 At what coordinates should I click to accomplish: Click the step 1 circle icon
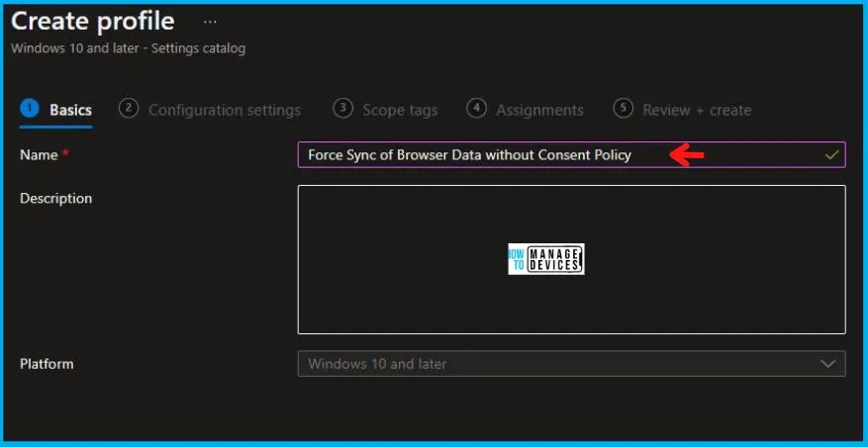click(x=30, y=109)
